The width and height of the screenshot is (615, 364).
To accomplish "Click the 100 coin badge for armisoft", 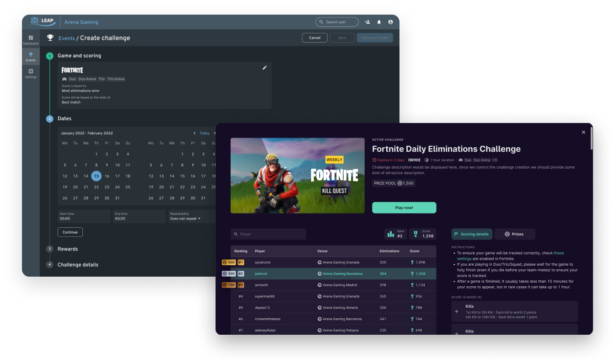I will click(228, 285).
